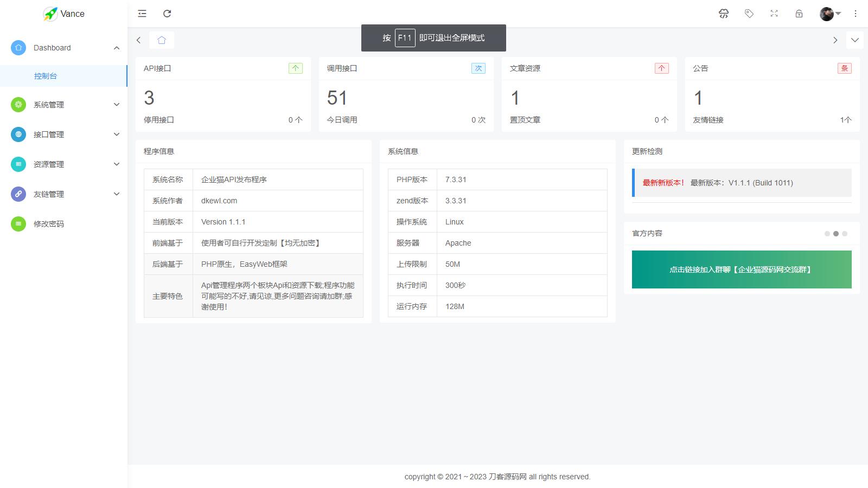Viewport: 868px width, 488px height.
Task: Open the home dashboard tab icon
Action: (161, 40)
